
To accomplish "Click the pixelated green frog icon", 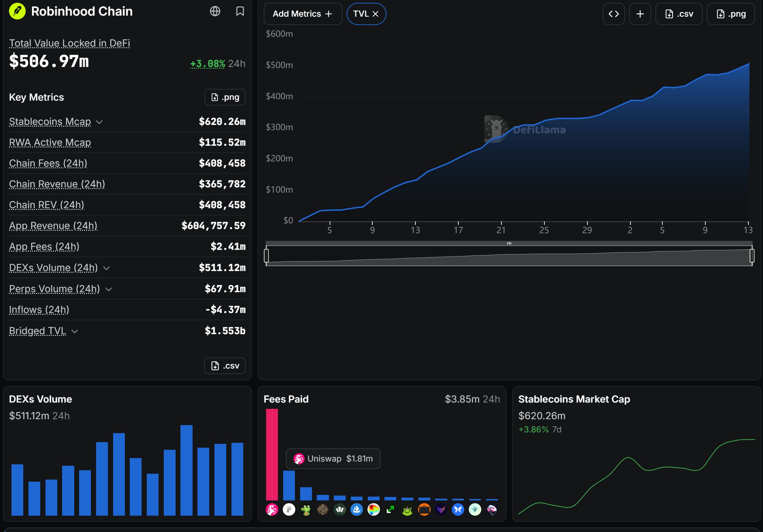I will tap(306, 509).
